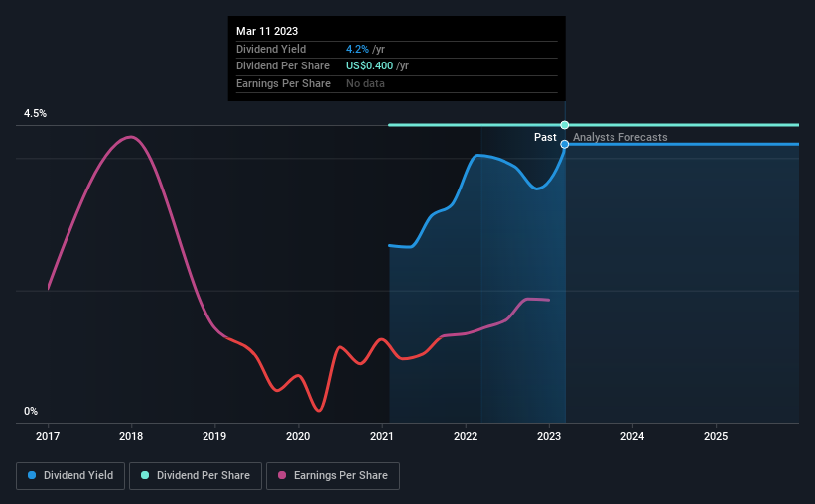Screen dimensions: 815x504
Task: Click the teal Dividend Per Share legend dot
Action: coord(145,475)
